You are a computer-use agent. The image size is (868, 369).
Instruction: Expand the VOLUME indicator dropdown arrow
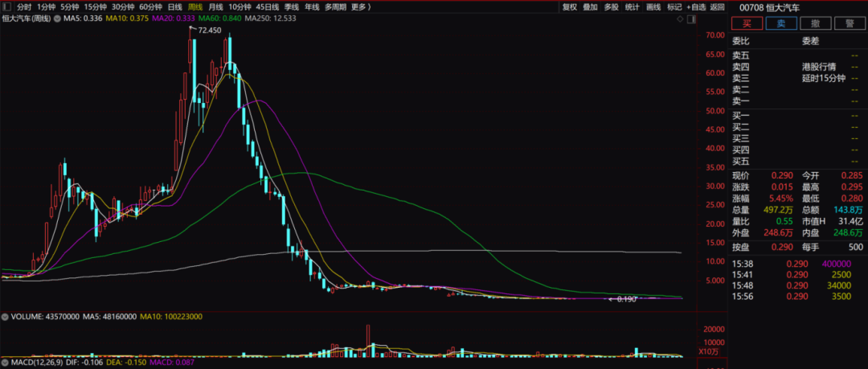pyautogui.click(x=5, y=317)
